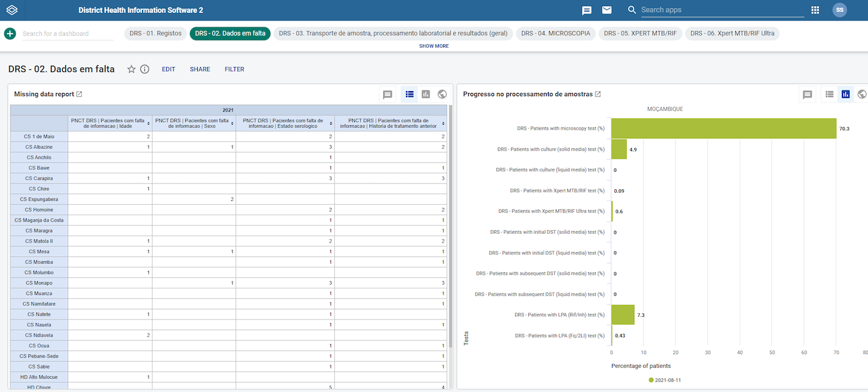Open Missing data report in external app

(79, 94)
